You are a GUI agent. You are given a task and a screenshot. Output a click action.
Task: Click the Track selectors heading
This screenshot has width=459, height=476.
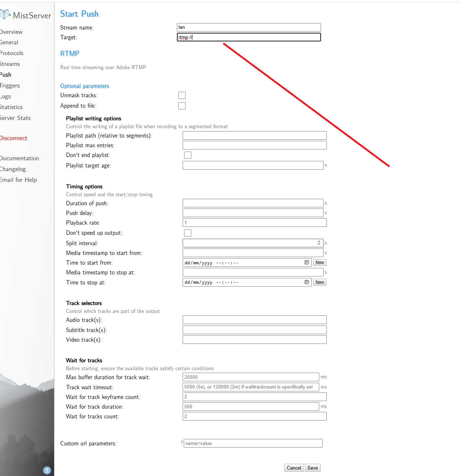pyautogui.click(x=84, y=303)
